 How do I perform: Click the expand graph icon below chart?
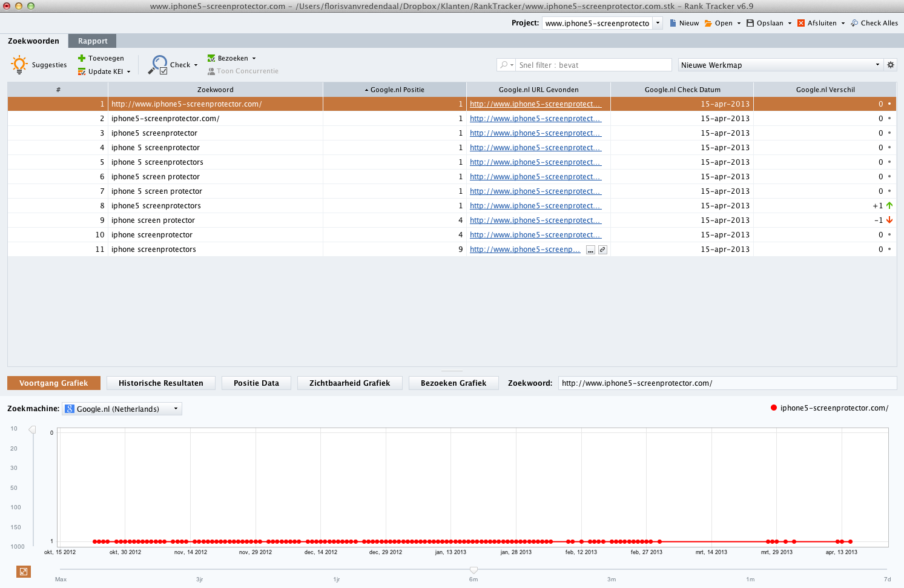pos(24,571)
